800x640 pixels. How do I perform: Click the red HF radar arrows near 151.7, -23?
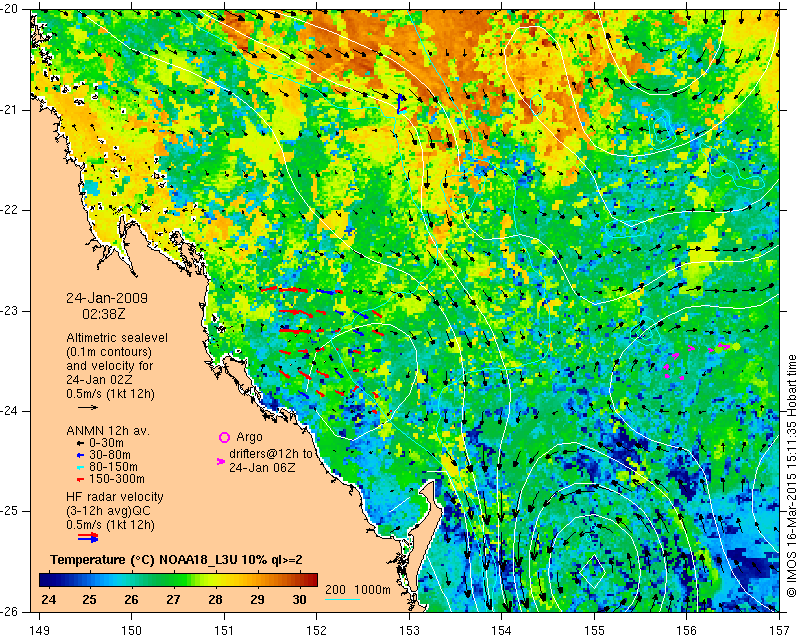pyautogui.click(x=296, y=311)
